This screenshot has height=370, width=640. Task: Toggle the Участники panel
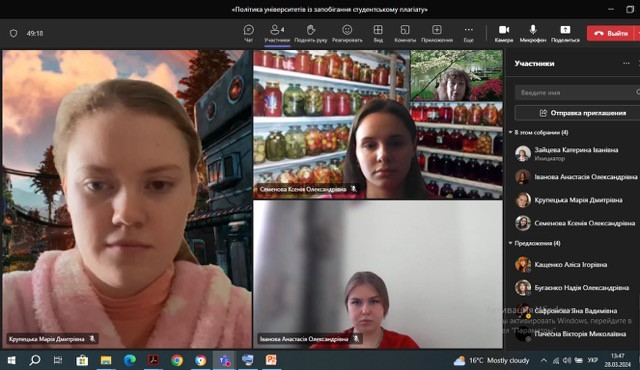277,33
